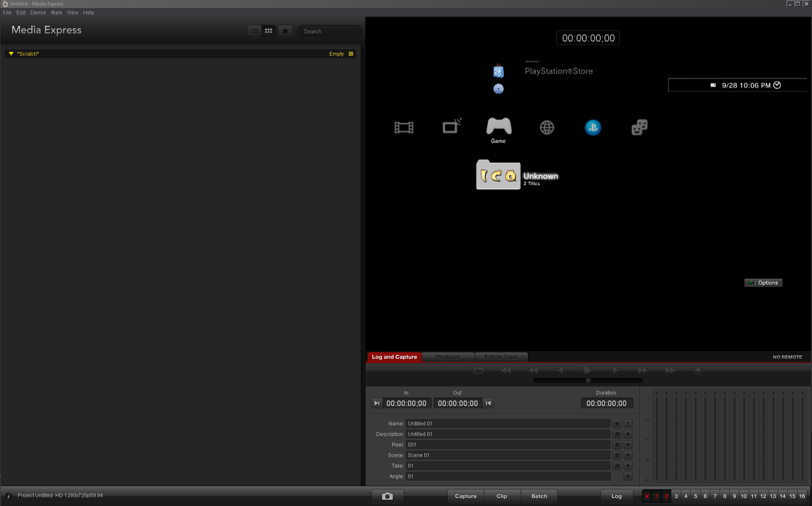
Task: Click the Reel field 001
Action: pyautogui.click(x=508, y=445)
